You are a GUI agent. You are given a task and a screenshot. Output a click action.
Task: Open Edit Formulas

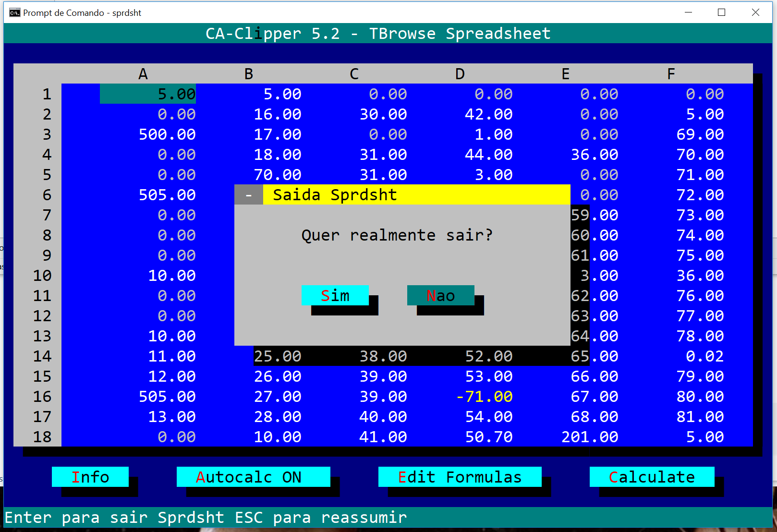click(x=460, y=477)
